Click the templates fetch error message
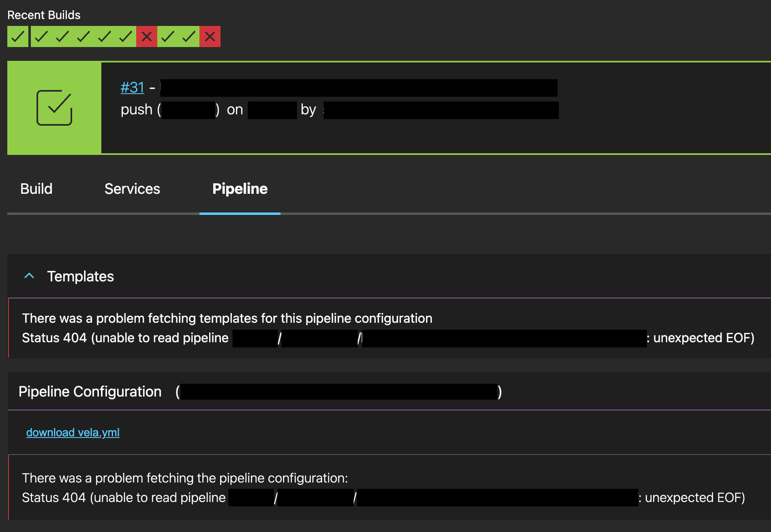Viewport: 771px width, 532px height. click(227, 318)
